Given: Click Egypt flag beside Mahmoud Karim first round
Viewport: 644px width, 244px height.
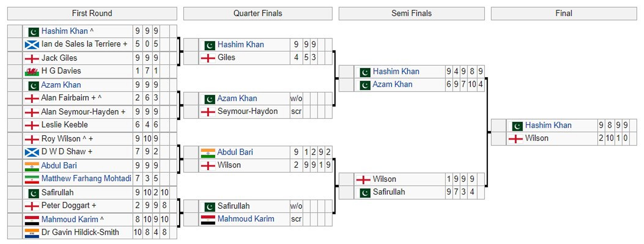Looking at the screenshot, I should point(32,220).
